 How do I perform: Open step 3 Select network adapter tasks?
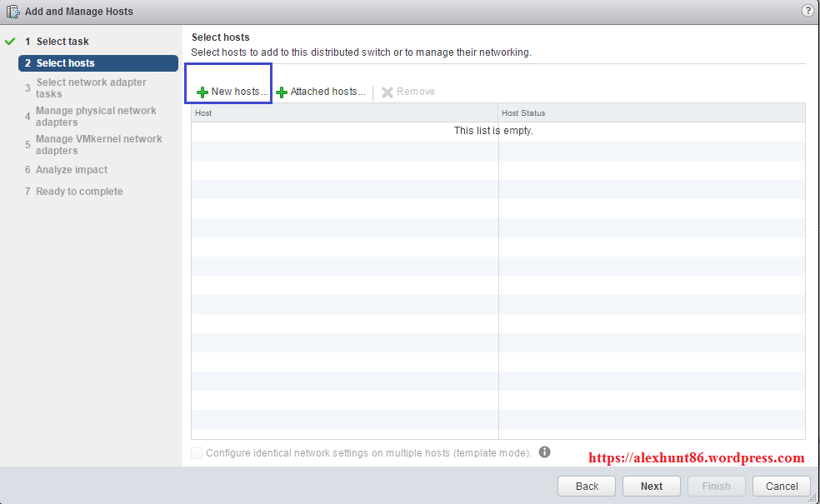pyautogui.click(x=86, y=87)
